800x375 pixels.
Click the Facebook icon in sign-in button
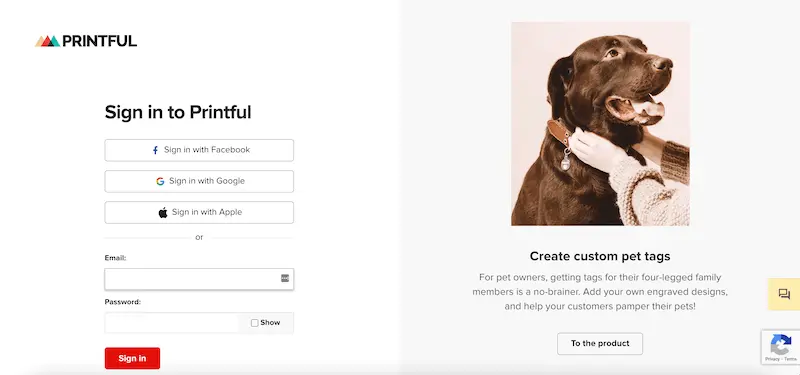click(x=156, y=151)
